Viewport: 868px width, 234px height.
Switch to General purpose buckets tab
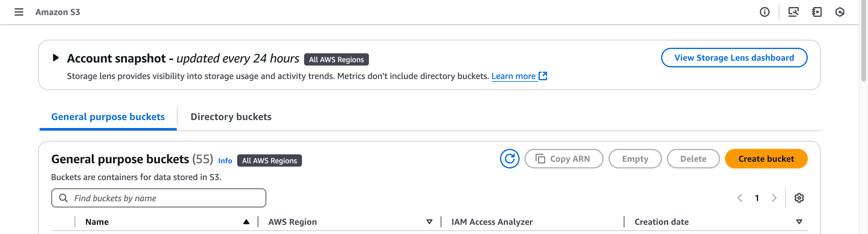[x=108, y=117]
